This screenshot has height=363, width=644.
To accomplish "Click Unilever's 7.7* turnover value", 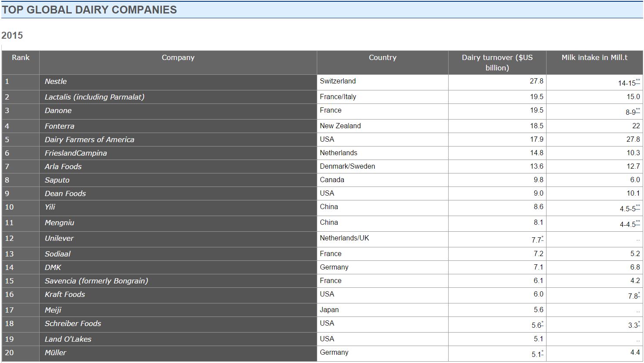I will pyautogui.click(x=537, y=240).
